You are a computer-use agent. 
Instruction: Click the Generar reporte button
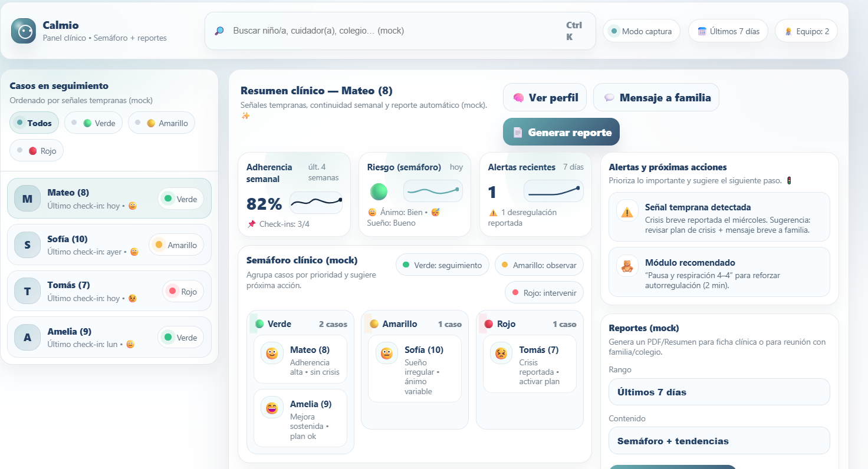[x=561, y=131]
